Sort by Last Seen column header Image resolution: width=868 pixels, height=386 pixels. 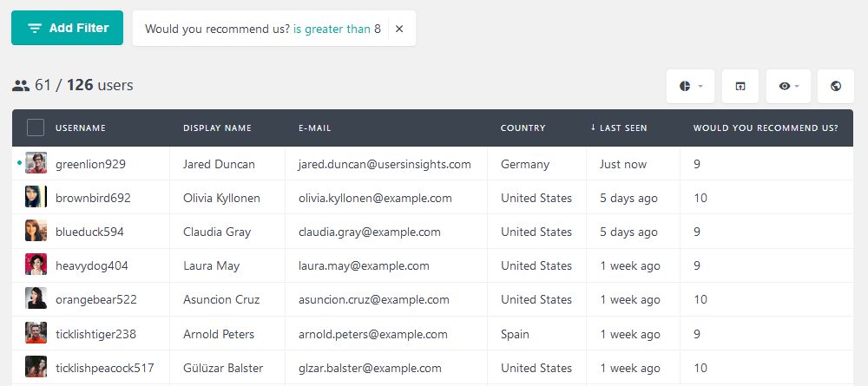(x=618, y=128)
